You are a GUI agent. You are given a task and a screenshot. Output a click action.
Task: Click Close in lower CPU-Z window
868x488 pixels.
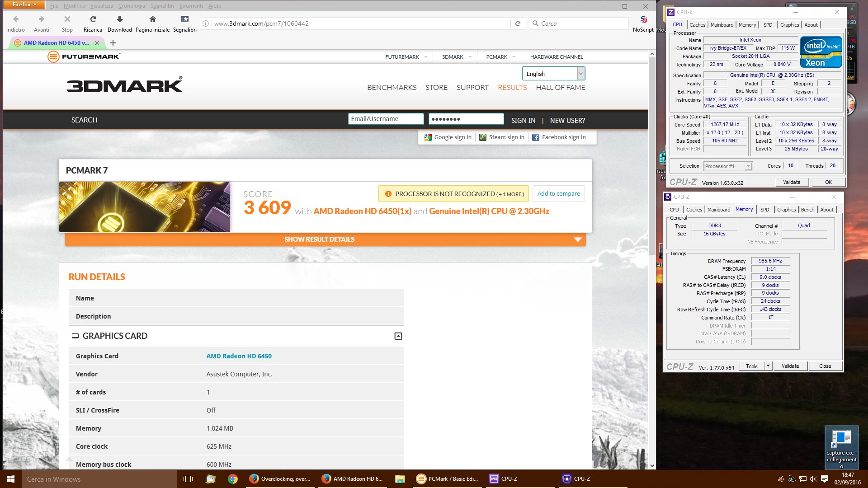click(825, 366)
